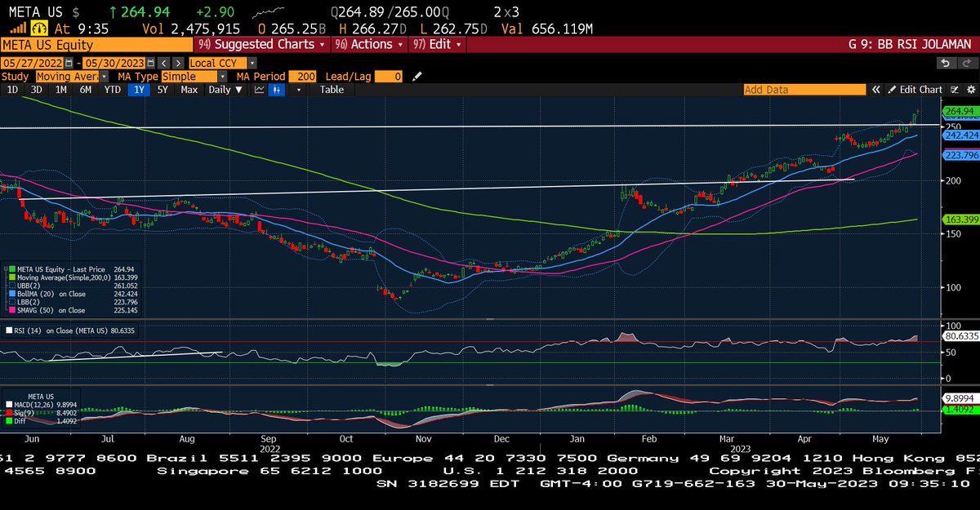Click the pink SMAVG (50) legend swatch

click(x=12, y=310)
